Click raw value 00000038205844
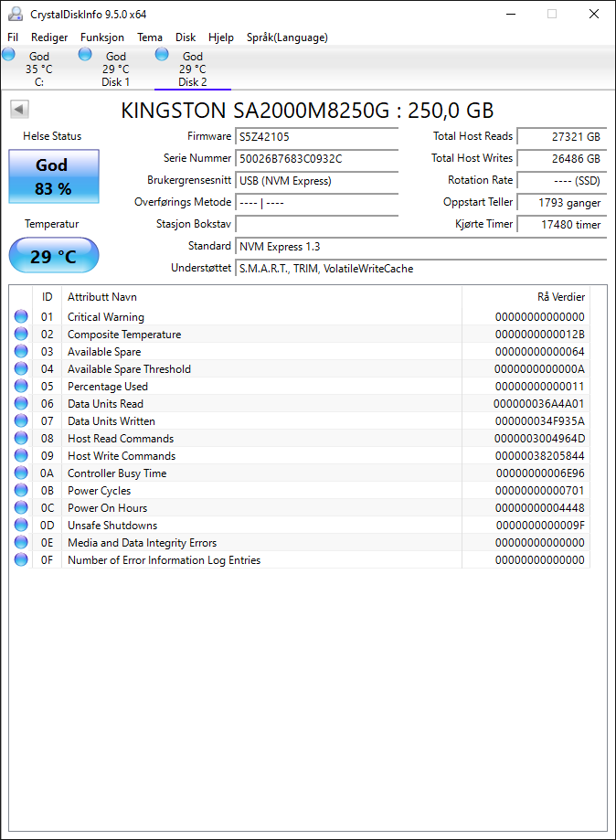This screenshot has height=840, width=616. (x=540, y=456)
